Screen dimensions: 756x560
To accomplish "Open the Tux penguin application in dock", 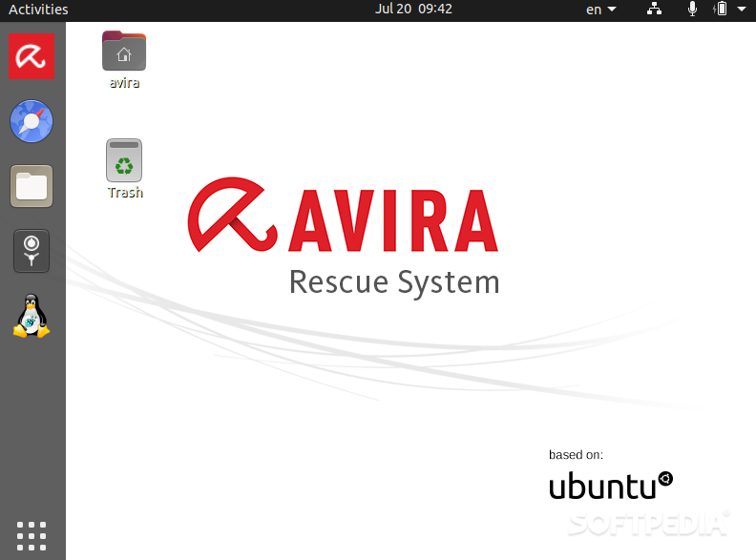I will click(31, 316).
